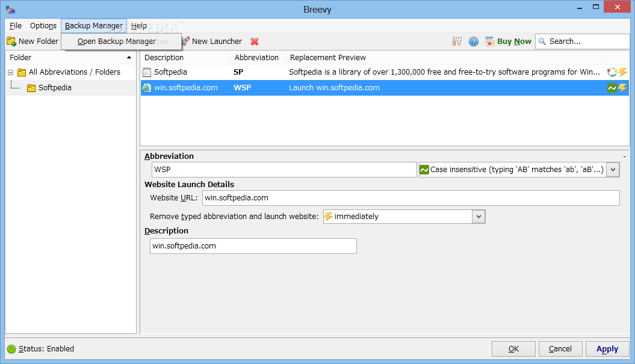Click the Abbreviation field containing WSP
Screen dimensions: 635x364
284,170
